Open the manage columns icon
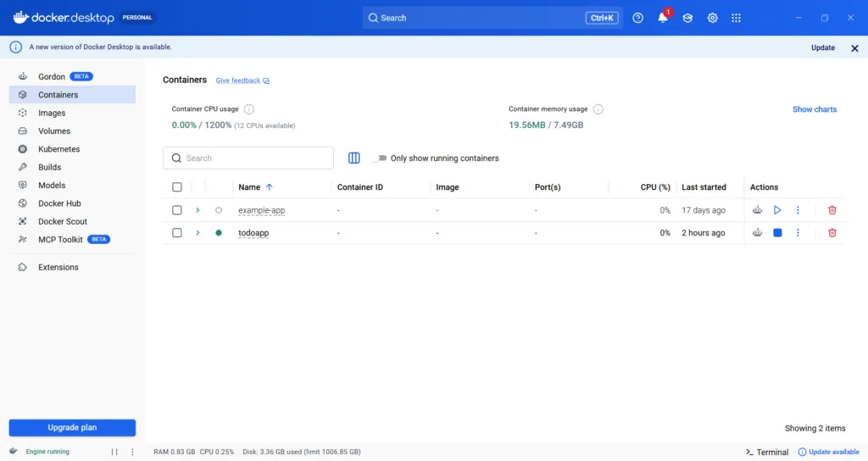Viewport: 868px width, 461px height. tap(353, 158)
